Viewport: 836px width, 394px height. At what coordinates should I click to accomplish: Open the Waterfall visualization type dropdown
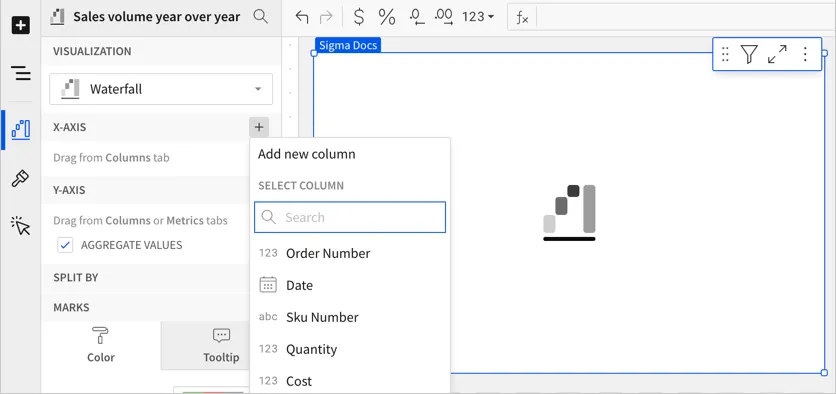click(x=161, y=89)
